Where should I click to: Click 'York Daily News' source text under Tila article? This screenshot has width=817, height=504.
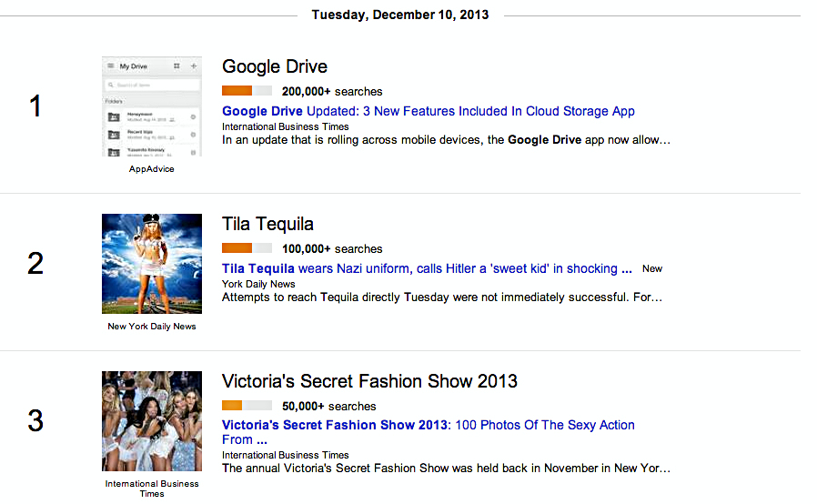pos(258,284)
